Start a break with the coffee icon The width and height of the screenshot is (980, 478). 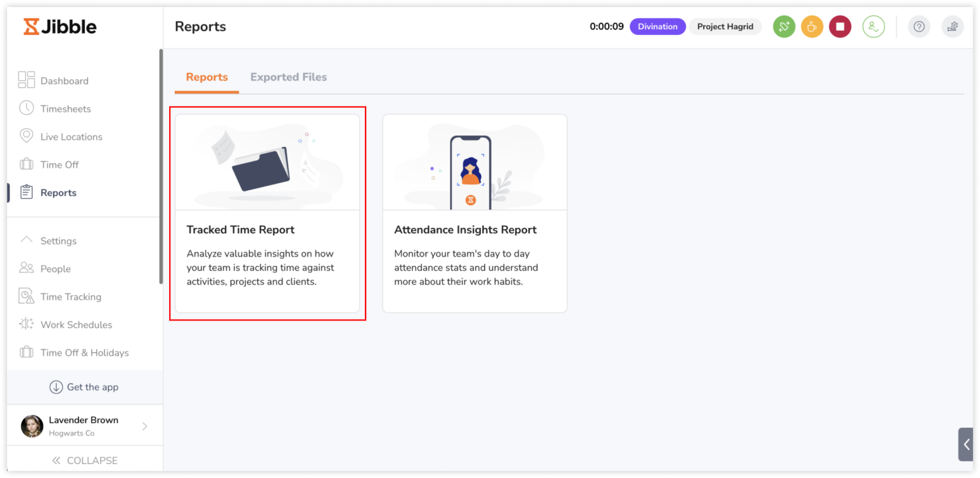click(812, 26)
